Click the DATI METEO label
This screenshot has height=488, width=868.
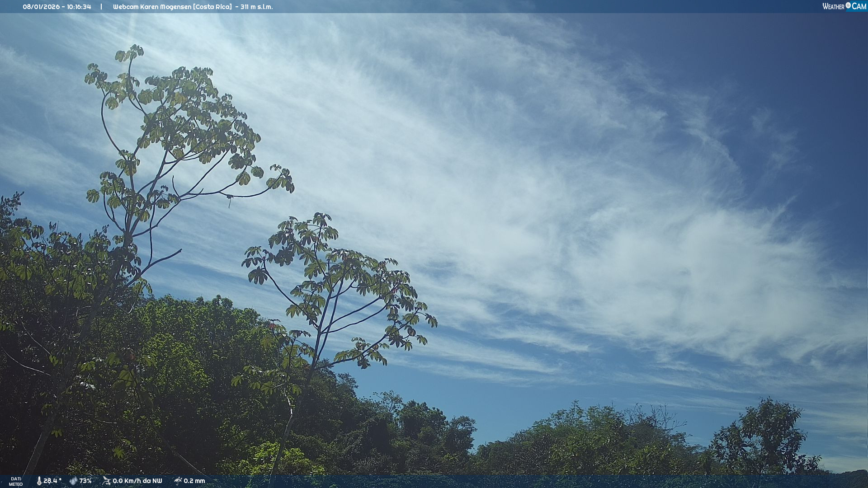click(16, 481)
